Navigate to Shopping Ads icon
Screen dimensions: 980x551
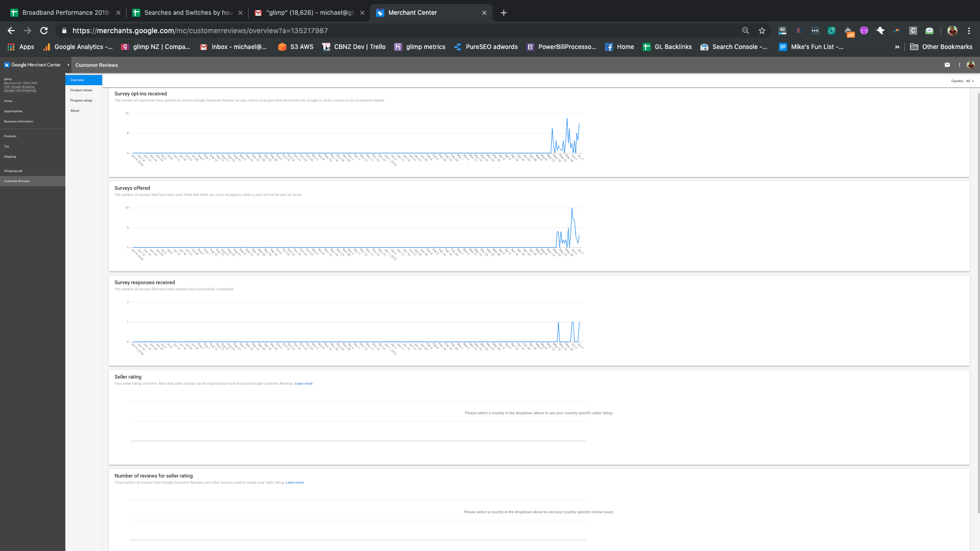click(13, 171)
